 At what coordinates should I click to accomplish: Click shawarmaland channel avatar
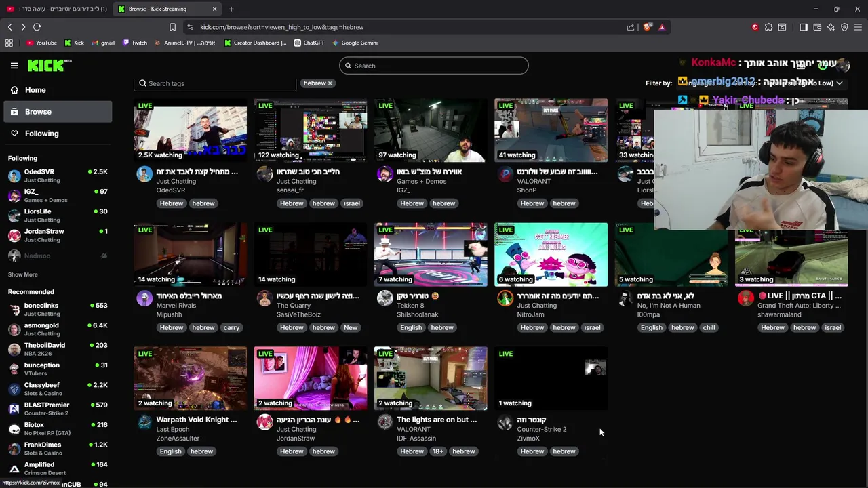coord(746,298)
